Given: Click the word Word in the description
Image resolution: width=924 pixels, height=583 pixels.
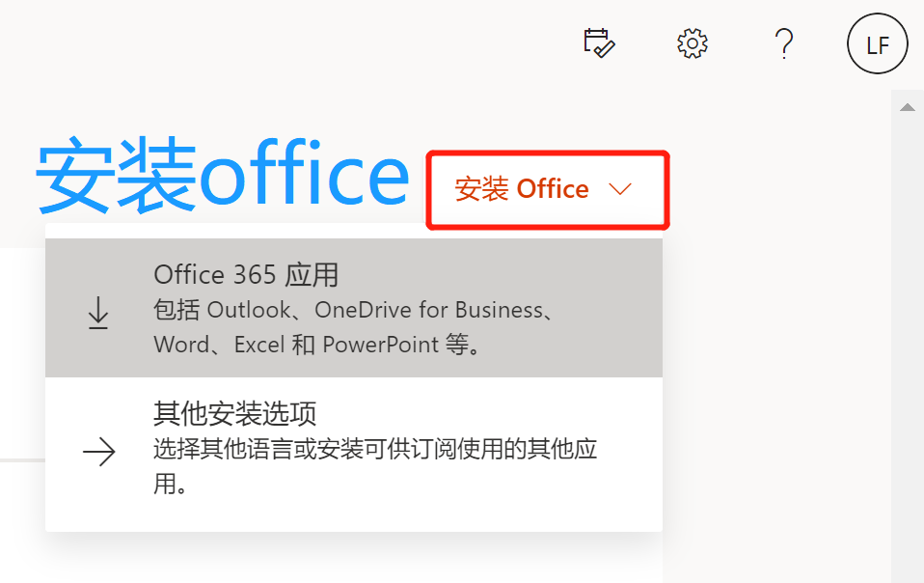Looking at the screenshot, I should point(180,345).
